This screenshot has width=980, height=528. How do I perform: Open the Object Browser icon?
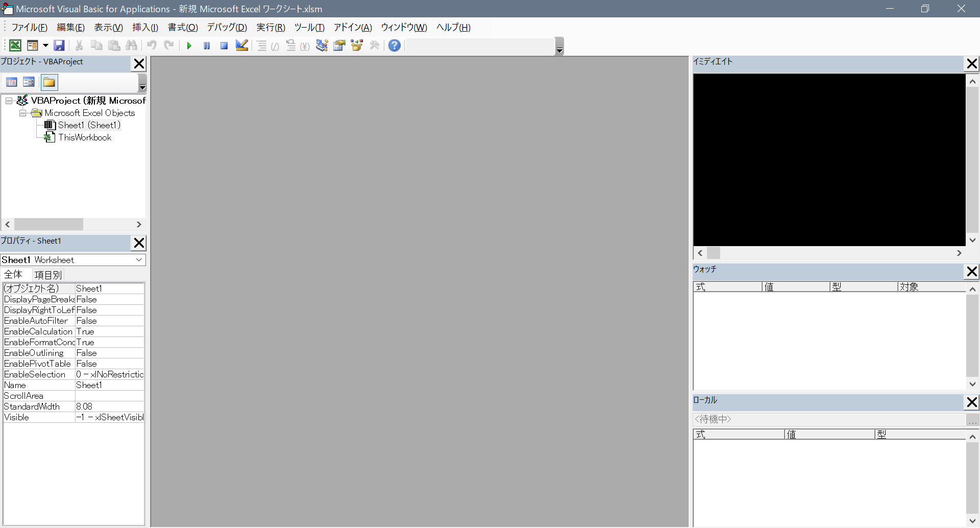point(357,45)
